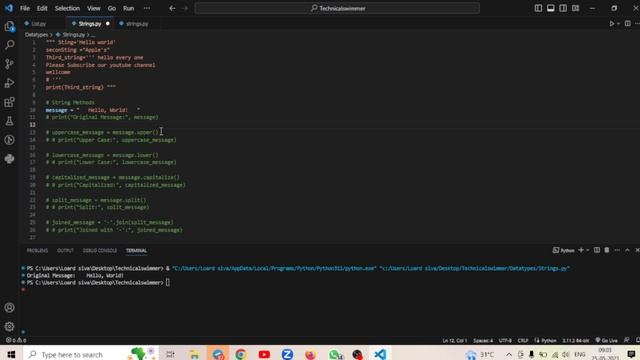Expand the overflow menu ellipsis in menu bar
640x360 pixels.
tap(147, 8)
